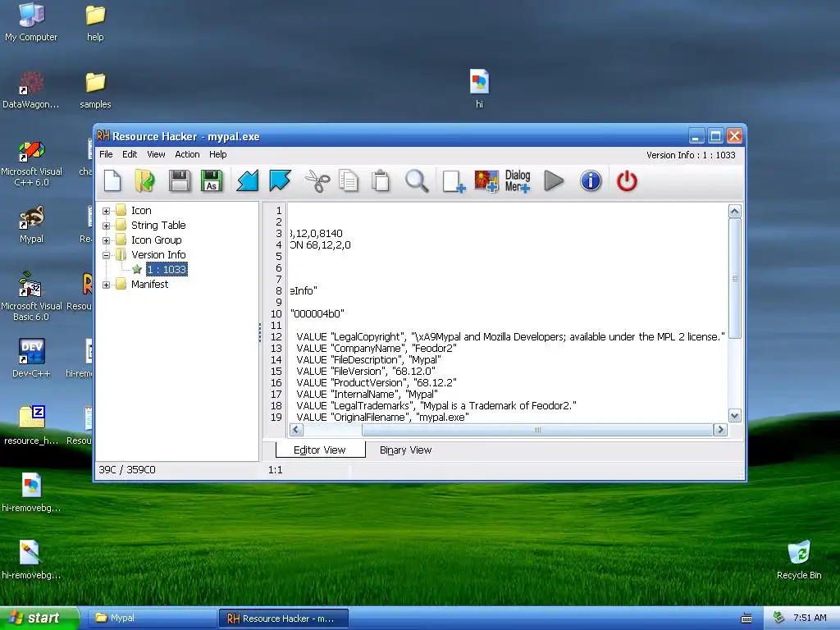Click the horizontal scroll left arrow

(296, 430)
